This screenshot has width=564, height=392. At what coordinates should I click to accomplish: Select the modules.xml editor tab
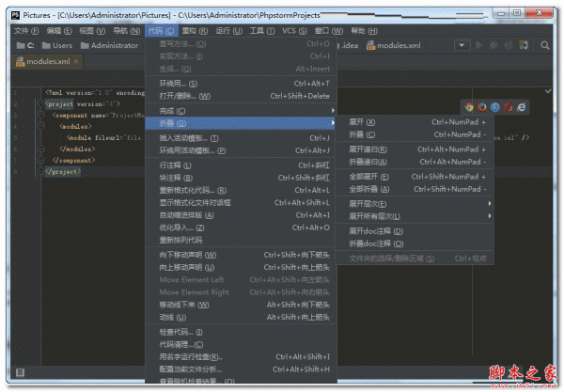(x=47, y=61)
